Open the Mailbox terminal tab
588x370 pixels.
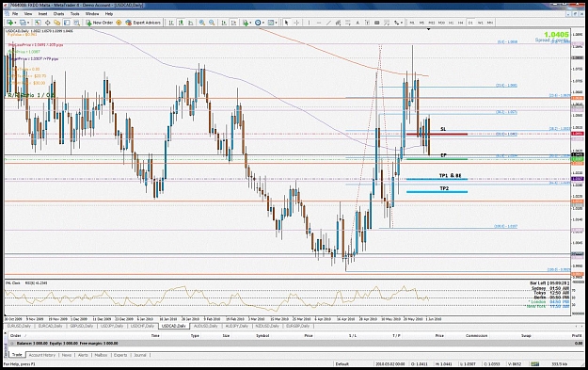pos(101,355)
